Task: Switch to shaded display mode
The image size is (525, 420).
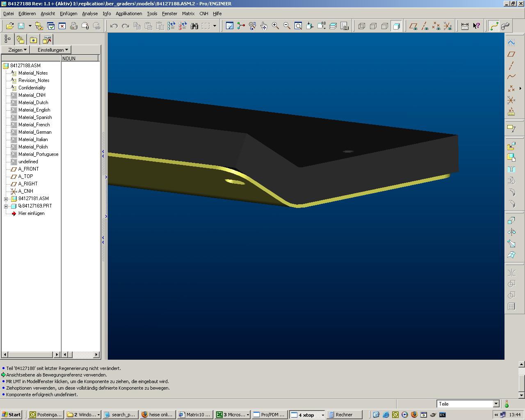Action: pos(396,26)
